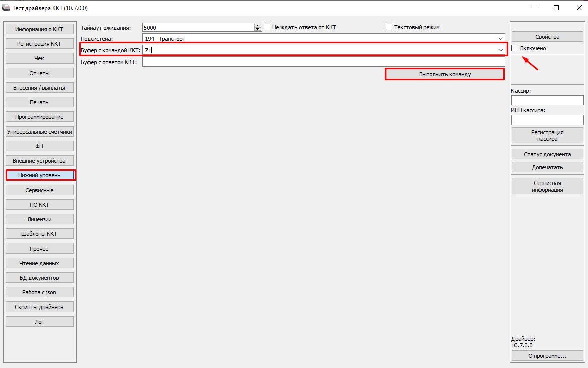Screen dimensions: 588x368
Task: Maximize the Тест драйвера ККТ window
Action: click(556, 8)
